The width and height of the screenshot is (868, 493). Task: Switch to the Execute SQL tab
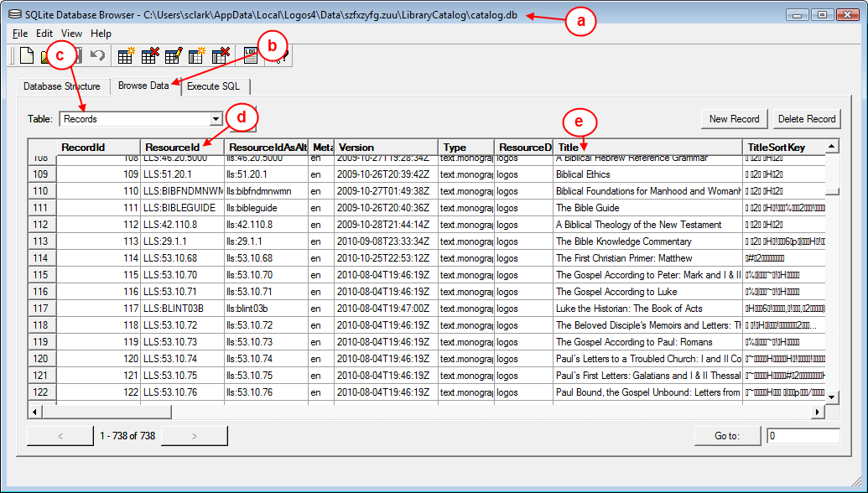coord(213,86)
